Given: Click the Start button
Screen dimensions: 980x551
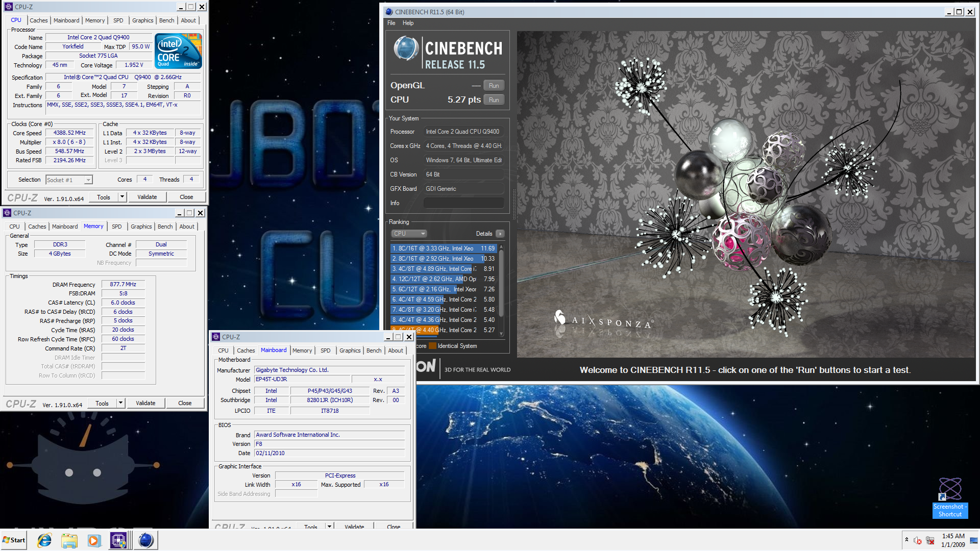Looking at the screenshot, I should (x=14, y=540).
